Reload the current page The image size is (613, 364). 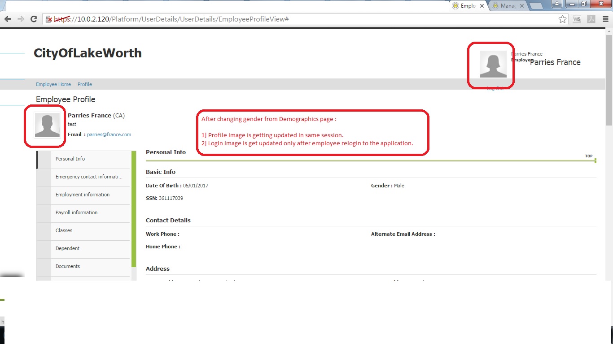[x=34, y=19]
